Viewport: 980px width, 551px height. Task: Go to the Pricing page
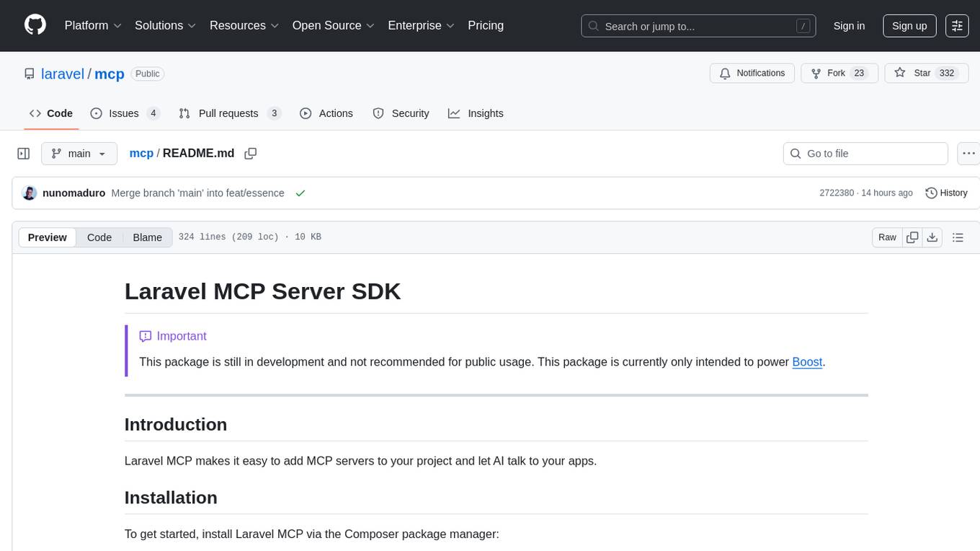486,25
